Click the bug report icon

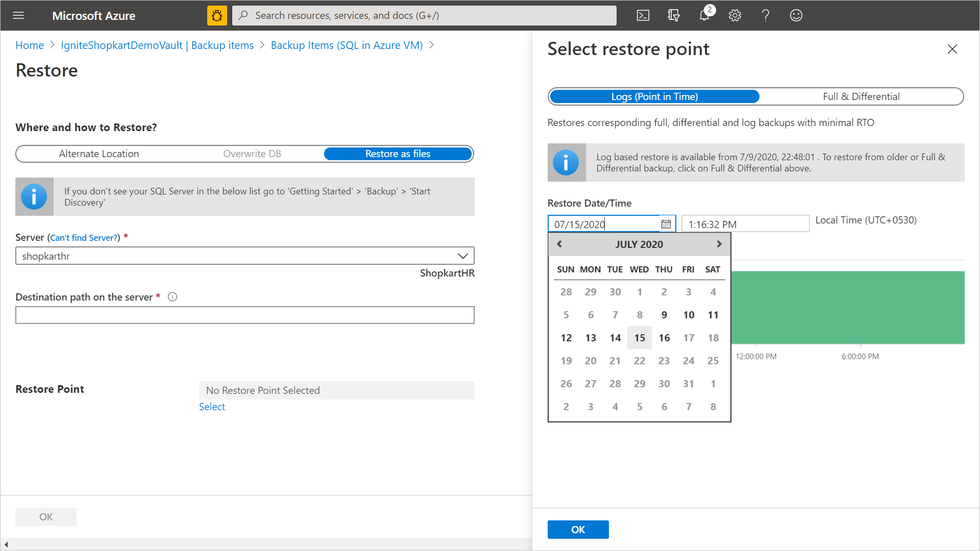click(x=217, y=15)
